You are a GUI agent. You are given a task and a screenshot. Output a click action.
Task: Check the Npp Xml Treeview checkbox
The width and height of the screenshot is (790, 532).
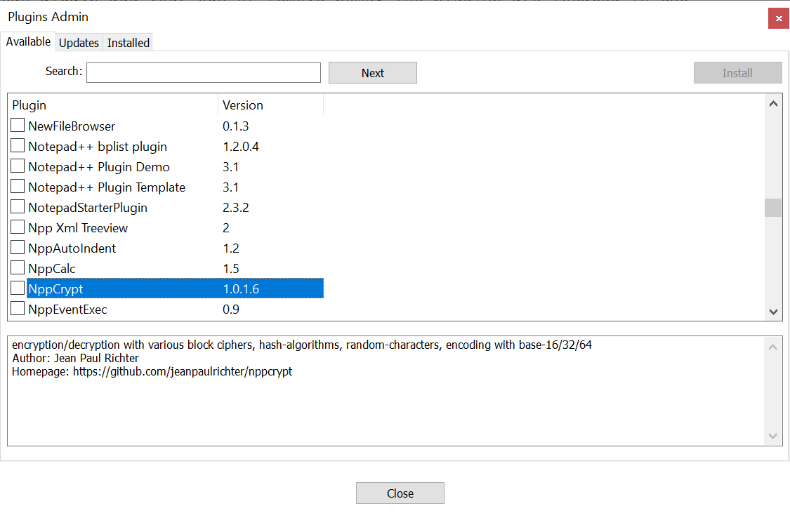(x=18, y=228)
